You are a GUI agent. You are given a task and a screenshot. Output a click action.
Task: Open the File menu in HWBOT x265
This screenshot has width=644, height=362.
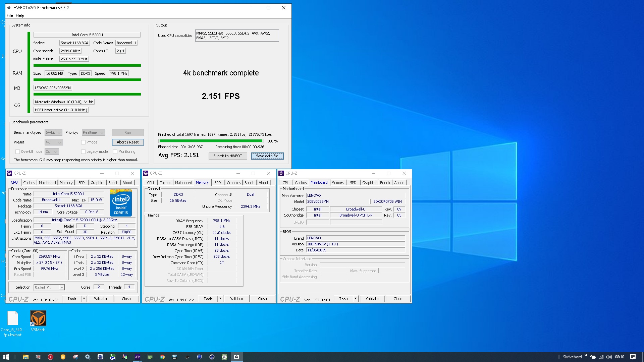(x=10, y=15)
